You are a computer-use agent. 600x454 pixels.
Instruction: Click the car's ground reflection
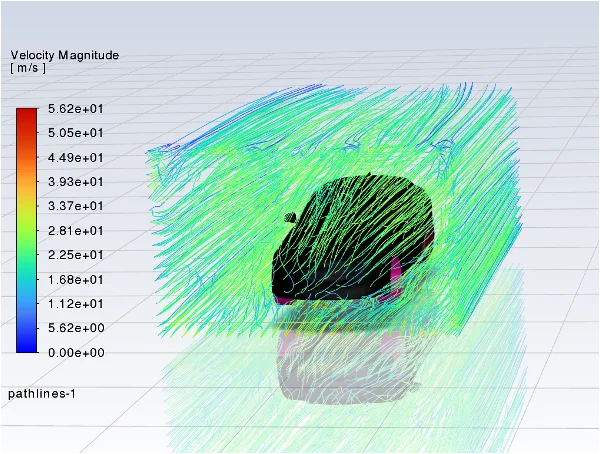(344, 367)
